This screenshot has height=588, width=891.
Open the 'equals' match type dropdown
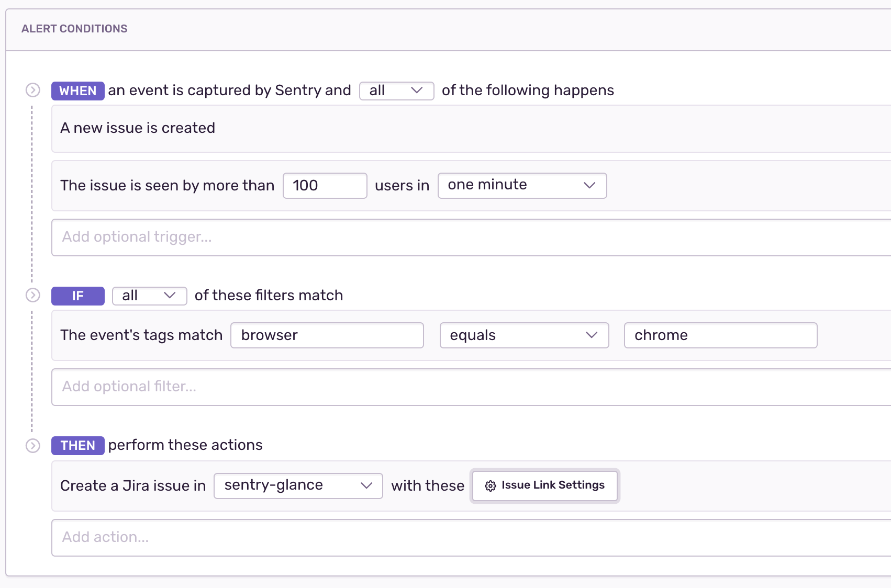524,335
